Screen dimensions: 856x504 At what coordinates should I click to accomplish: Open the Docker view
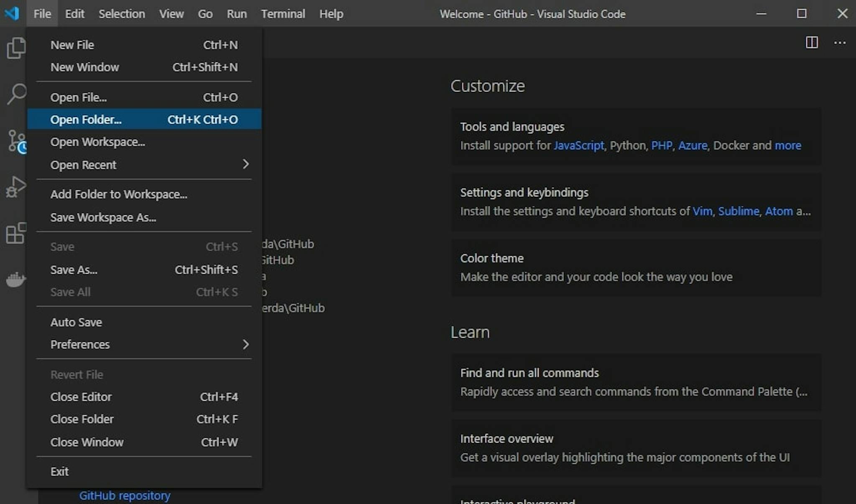tap(16, 279)
